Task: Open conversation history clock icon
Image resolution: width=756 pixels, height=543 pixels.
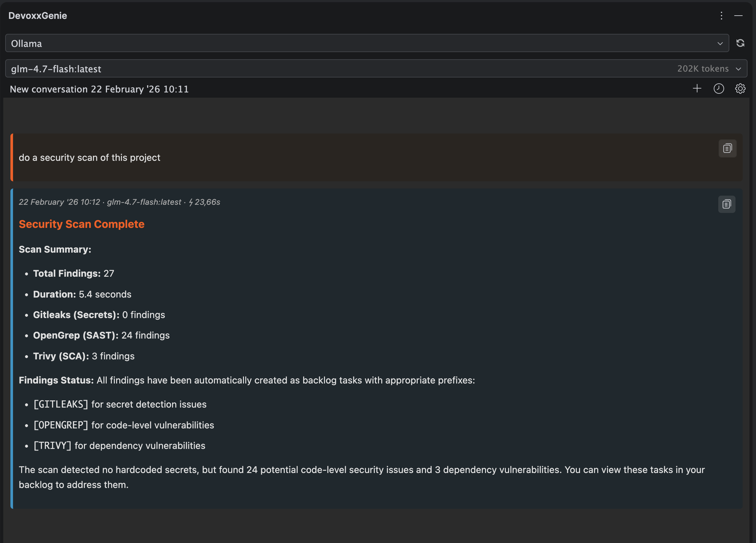Action: click(719, 89)
